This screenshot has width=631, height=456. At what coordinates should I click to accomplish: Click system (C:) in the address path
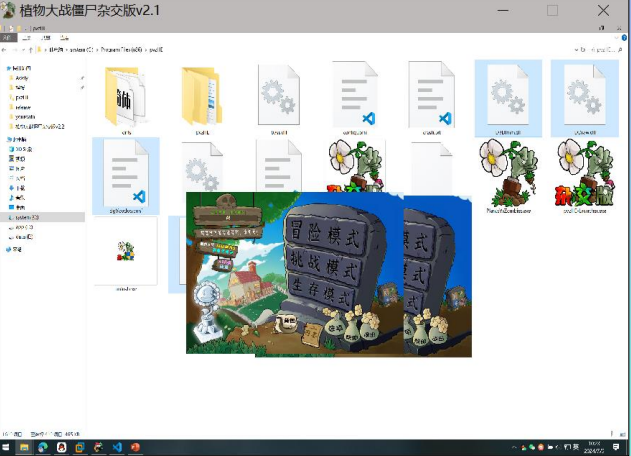pyautogui.click(x=81, y=50)
